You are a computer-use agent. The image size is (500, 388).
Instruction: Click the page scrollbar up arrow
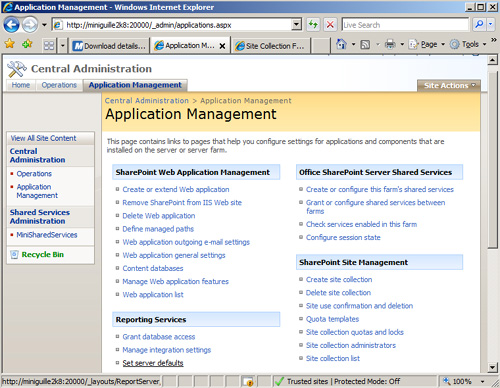click(493, 60)
